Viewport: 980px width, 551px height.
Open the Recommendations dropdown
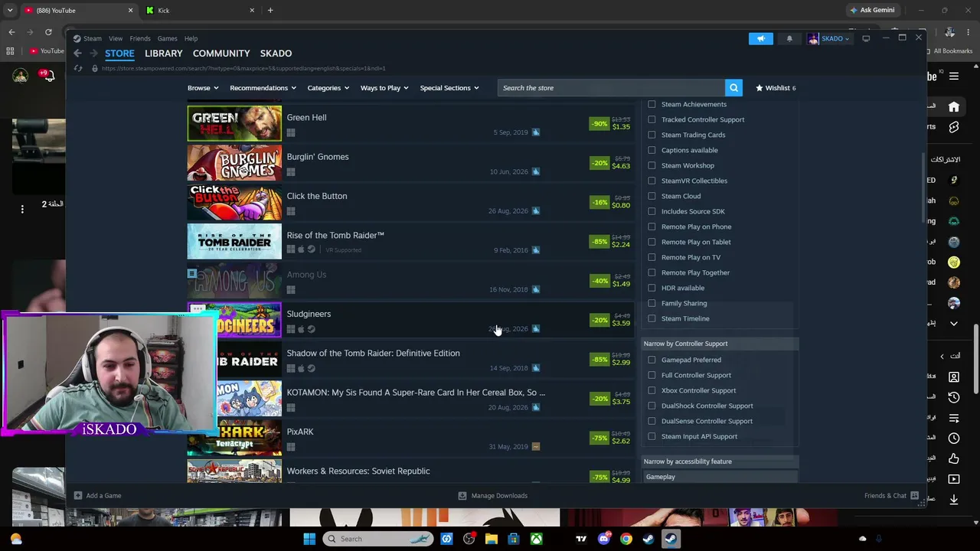(x=263, y=88)
